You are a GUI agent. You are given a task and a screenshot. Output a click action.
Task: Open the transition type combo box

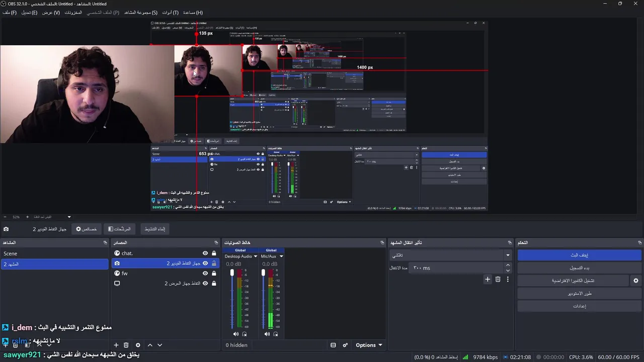click(x=451, y=255)
